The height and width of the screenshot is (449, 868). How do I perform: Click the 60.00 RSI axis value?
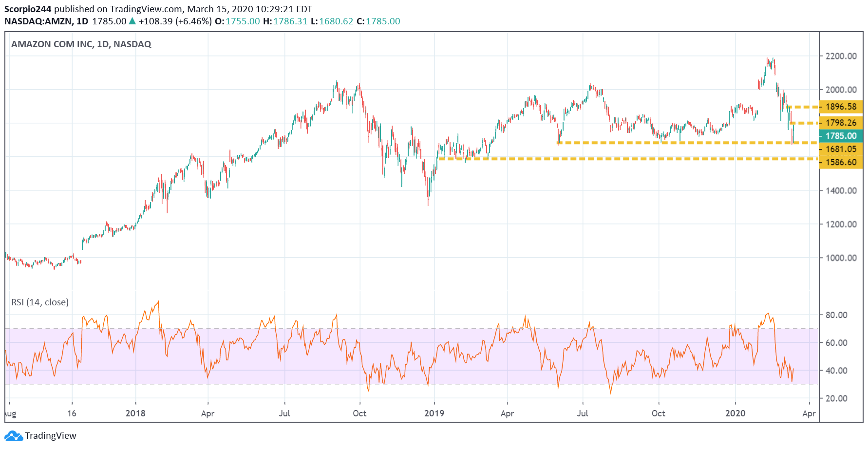(836, 342)
